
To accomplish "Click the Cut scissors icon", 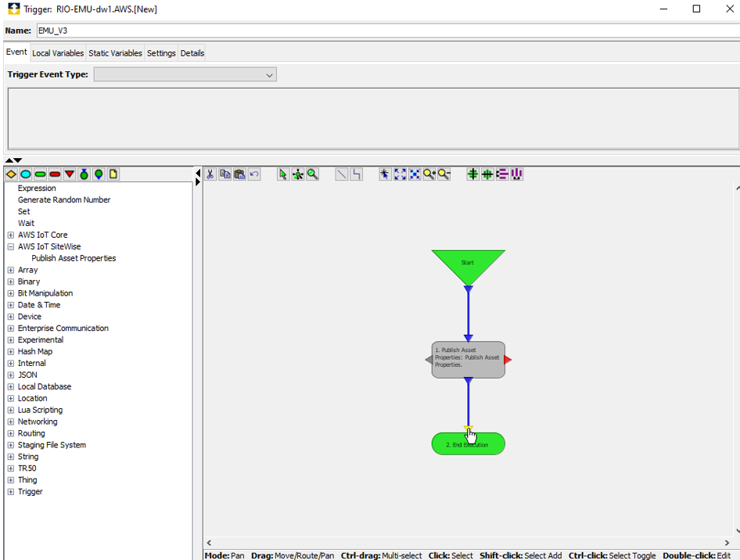I will pyautogui.click(x=210, y=174).
